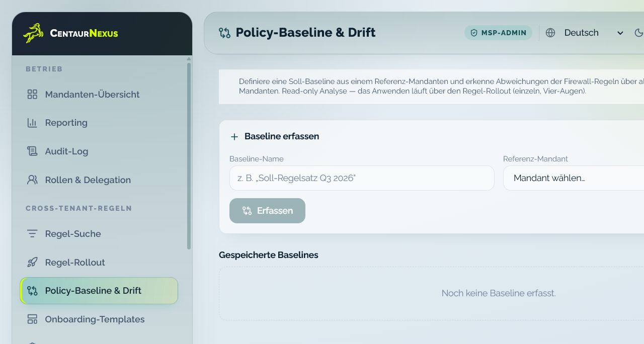
Task: Click the Mandanten-Übersicht grid icon
Action: tap(32, 94)
